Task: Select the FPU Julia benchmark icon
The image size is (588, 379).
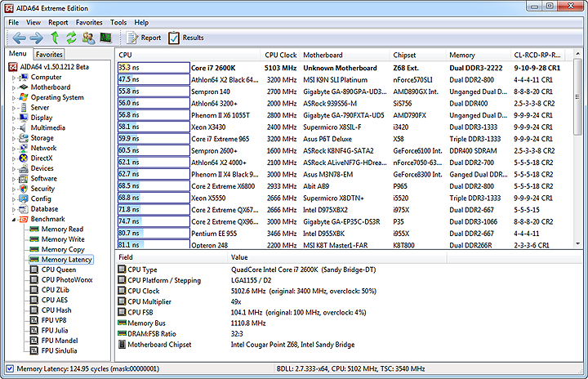Action: (x=34, y=330)
